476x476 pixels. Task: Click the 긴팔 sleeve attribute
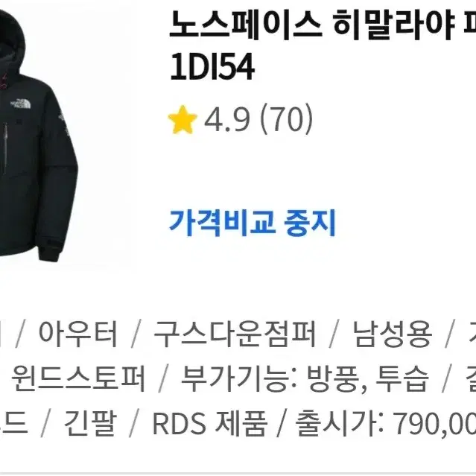[x=90, y=422]
